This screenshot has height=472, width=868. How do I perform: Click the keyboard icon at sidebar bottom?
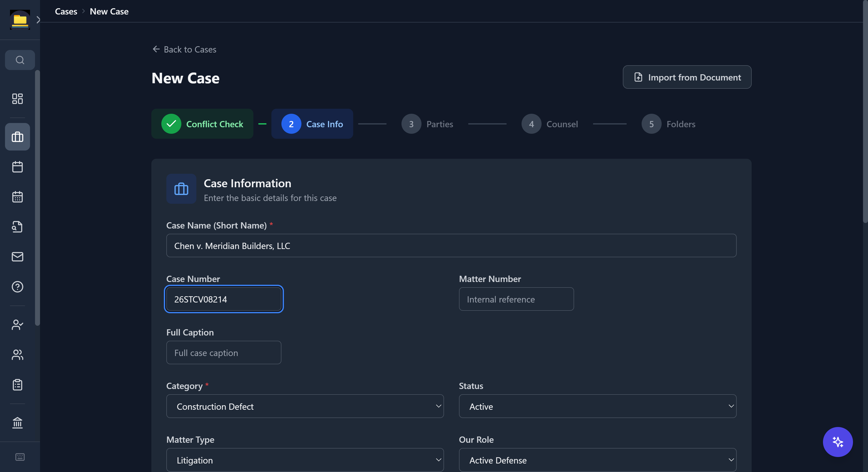20,457
